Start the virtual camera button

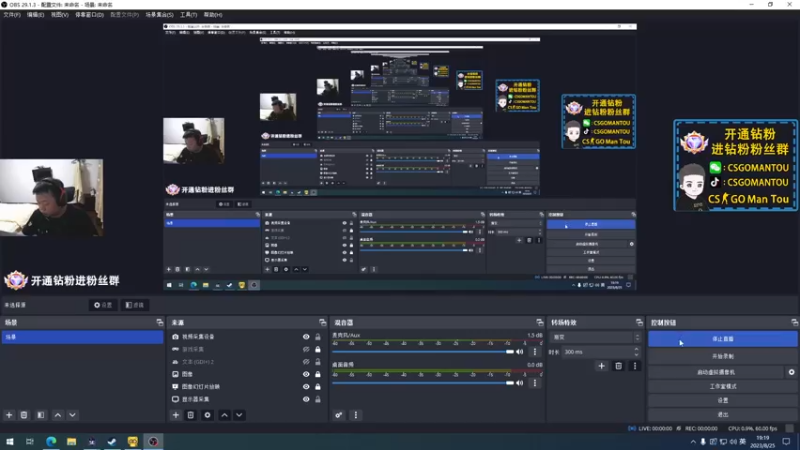(x=716, y=372)
